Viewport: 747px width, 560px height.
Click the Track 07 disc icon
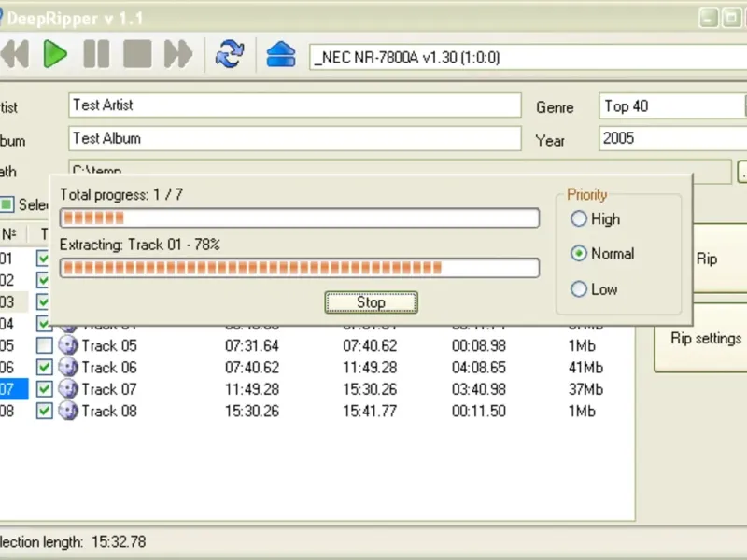68,389
